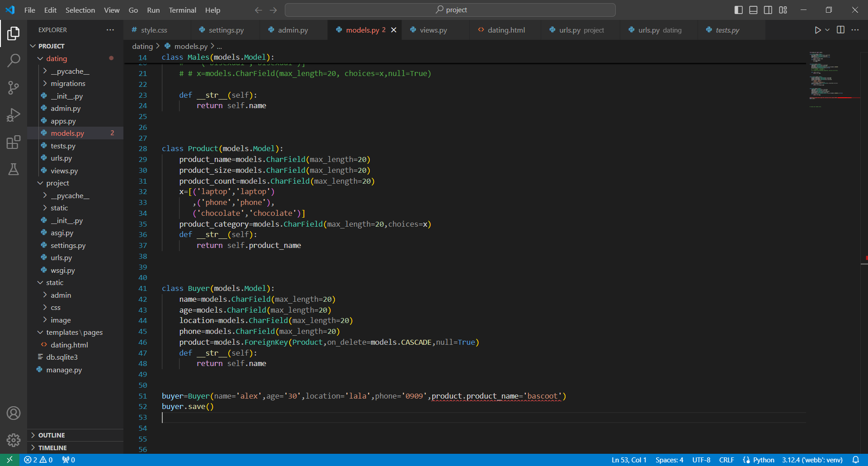Click the minimap code overview

(832, 77)
